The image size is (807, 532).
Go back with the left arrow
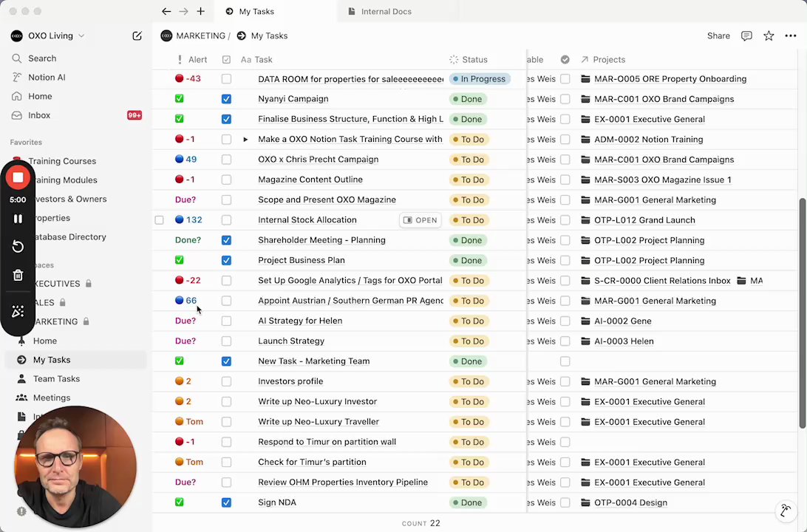click(166, 11)
